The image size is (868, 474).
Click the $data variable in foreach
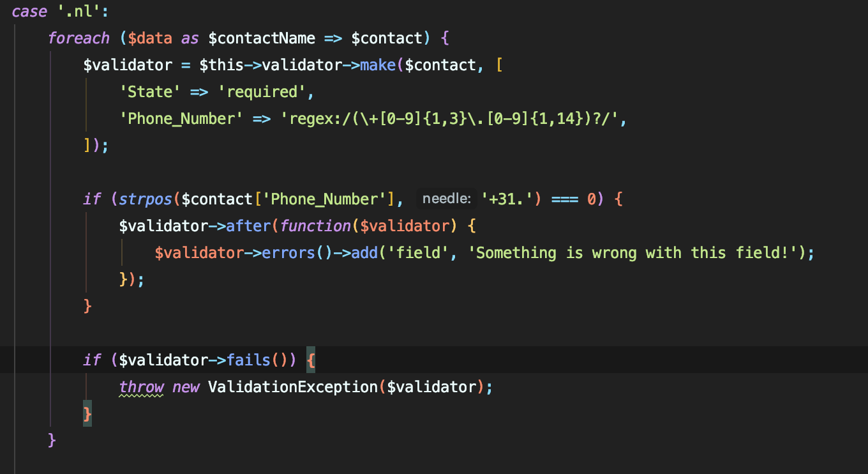point(150,38)
